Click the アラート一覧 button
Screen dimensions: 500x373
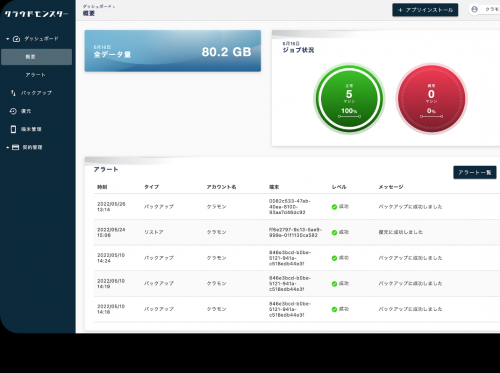475,172
